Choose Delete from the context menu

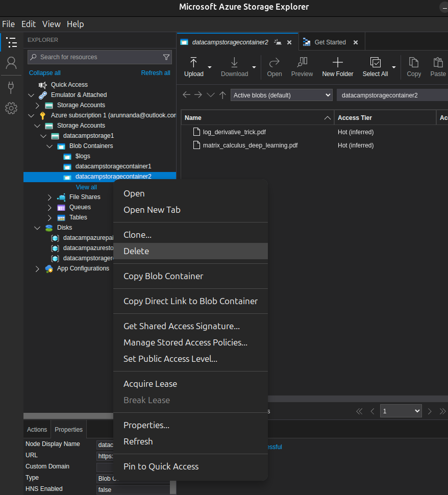136,251
